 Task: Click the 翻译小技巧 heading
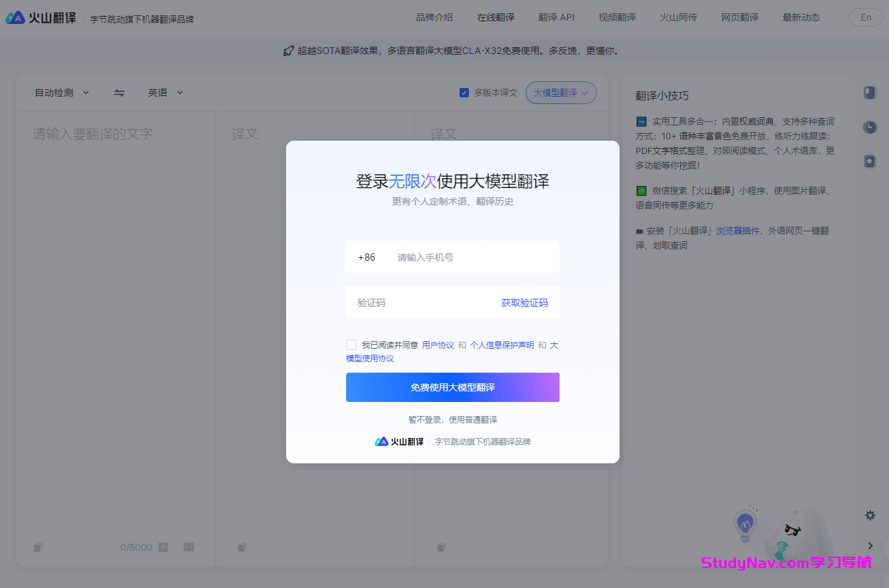(x=662, y=95)
